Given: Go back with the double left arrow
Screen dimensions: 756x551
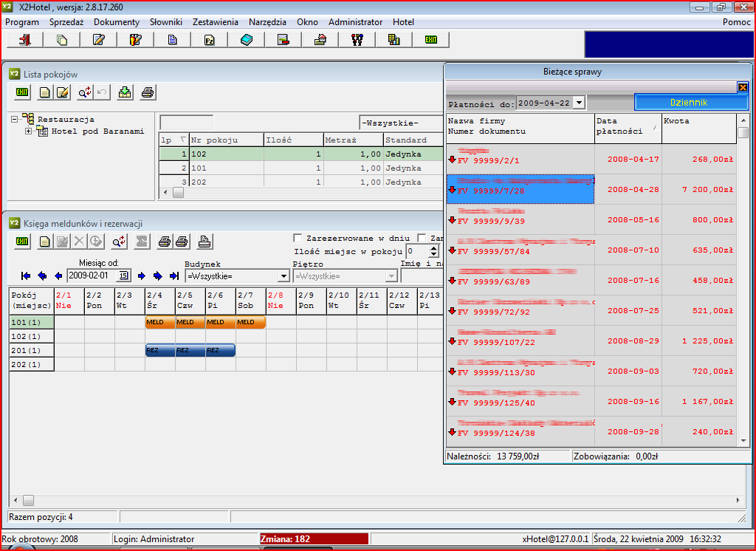Looking at the screenshot, I should point(42,275).
